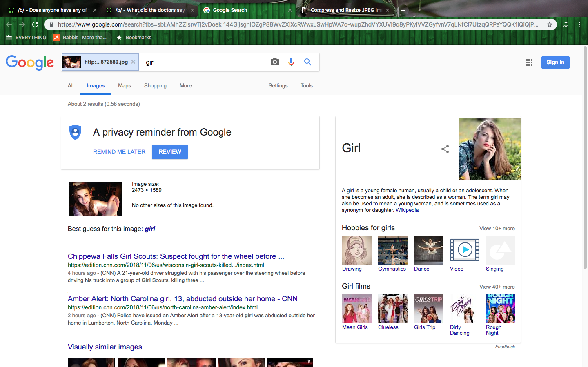588x367 pixels.
Task: Open the search Tools menu
Action: [x=307, y=86]
